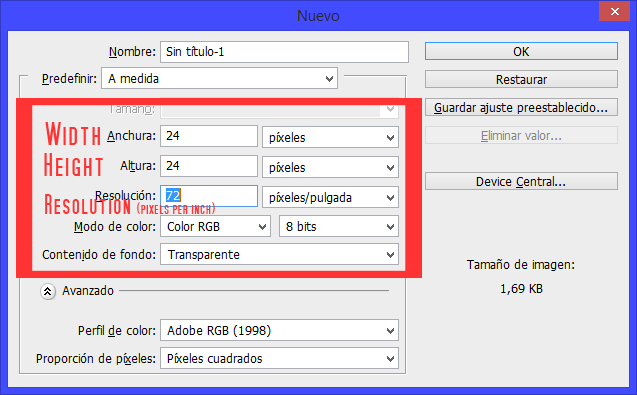Click the Tamaño de imagen label
The image size is (637, 395).
click(x=521, y=265)
